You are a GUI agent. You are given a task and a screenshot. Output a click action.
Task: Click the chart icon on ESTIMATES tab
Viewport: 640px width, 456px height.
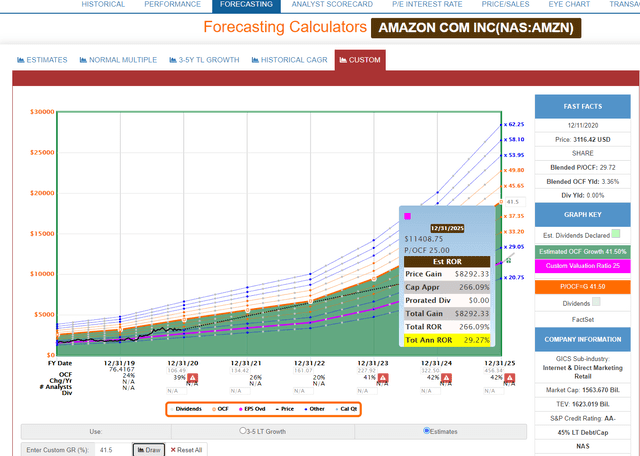pyautogui.click(x=21, y=60)
